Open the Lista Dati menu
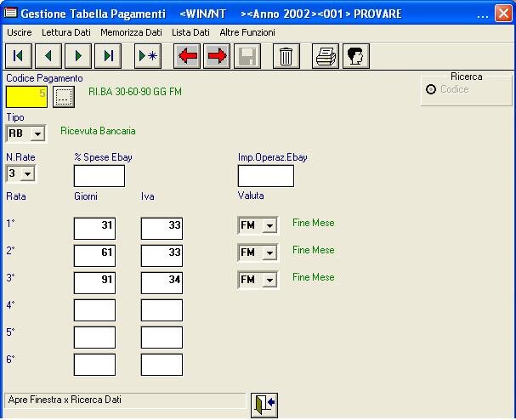Image resolution: width=516 pixels, height=420 pixels. (190, 31)
